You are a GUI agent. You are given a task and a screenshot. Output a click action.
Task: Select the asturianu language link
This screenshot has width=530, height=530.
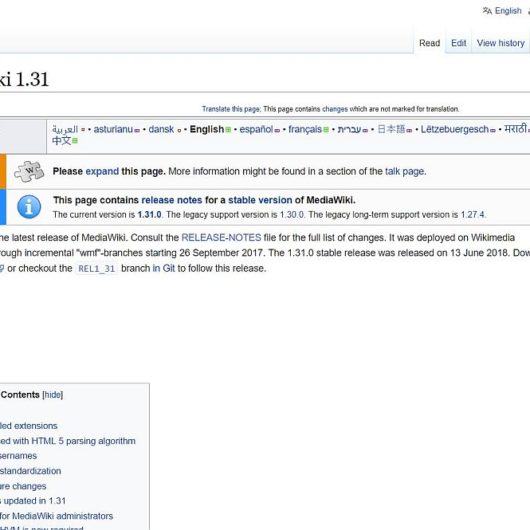pos(113,129)
